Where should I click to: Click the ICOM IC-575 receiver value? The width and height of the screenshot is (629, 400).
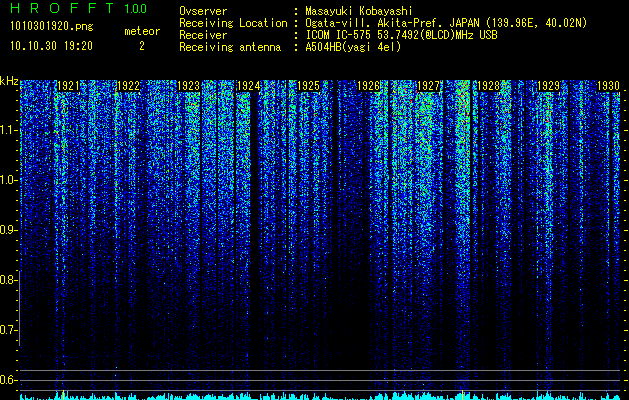(401, 35)
